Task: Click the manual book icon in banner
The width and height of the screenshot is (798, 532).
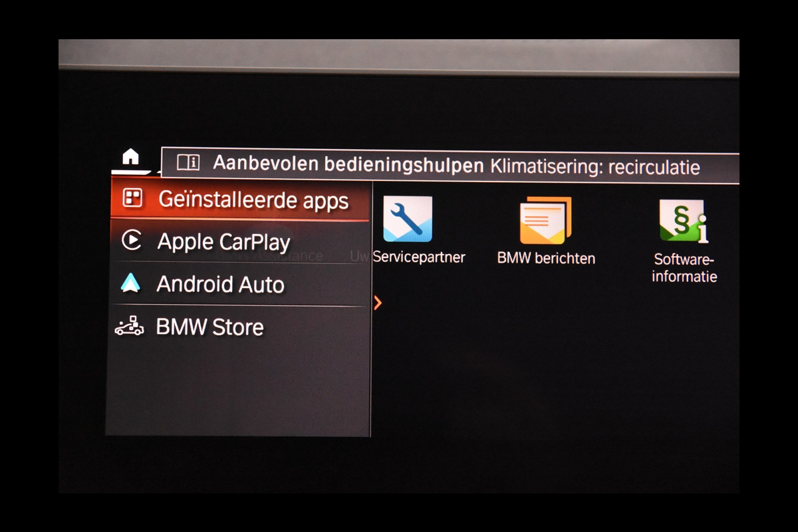Action: [188, 163]
